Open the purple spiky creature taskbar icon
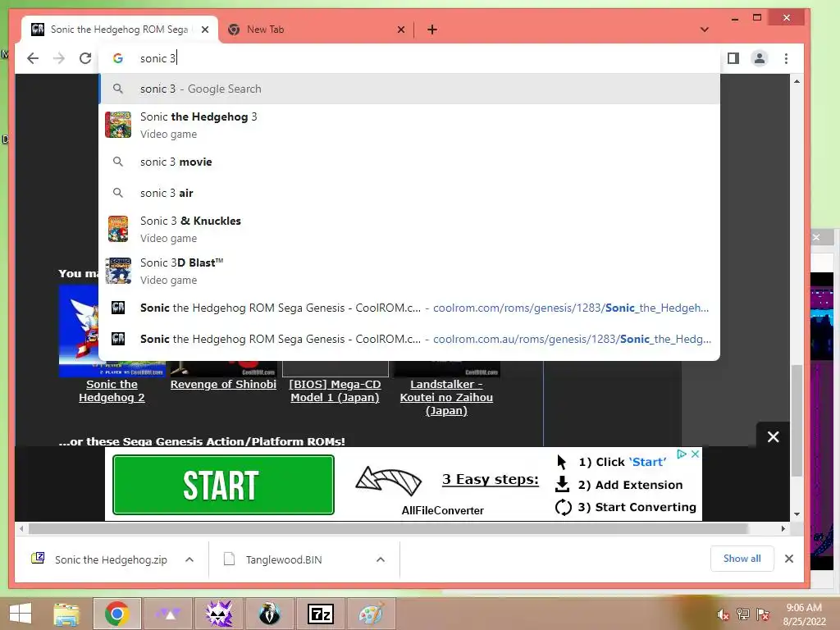 (219, 614)
